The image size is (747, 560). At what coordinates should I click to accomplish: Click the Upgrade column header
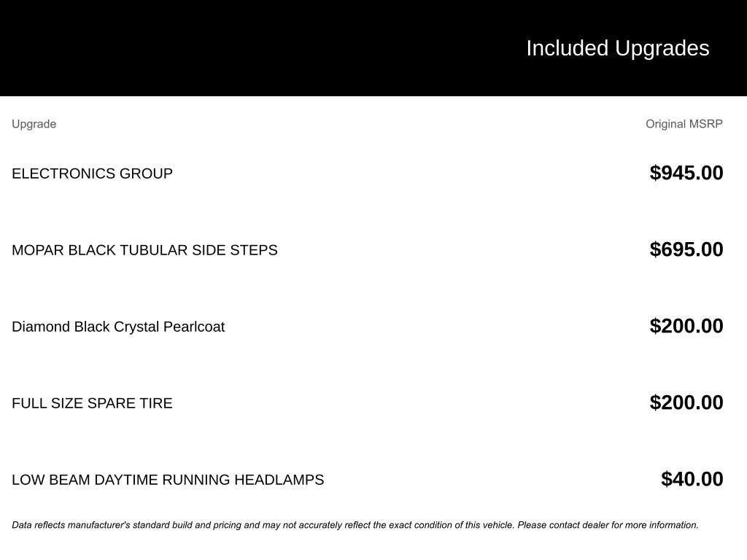(34, 124)
